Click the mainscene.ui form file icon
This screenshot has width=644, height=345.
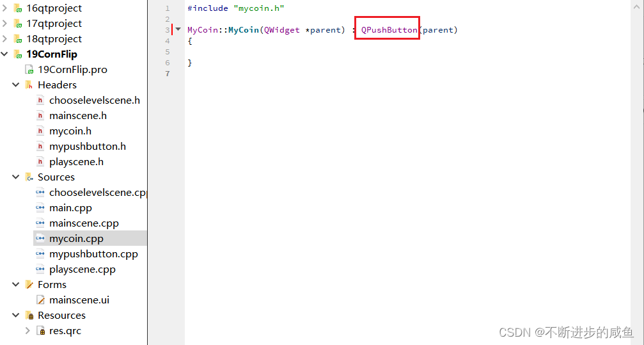[41, 300]
